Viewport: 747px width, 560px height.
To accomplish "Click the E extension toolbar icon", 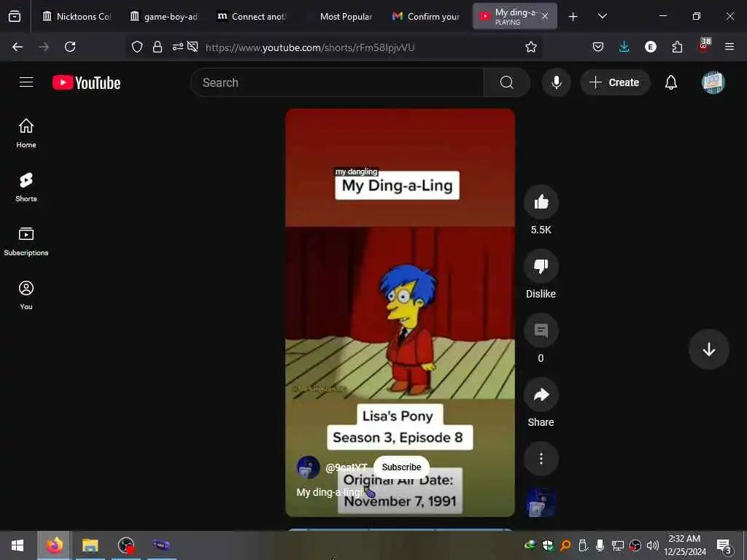I will [x=650, y=47].
